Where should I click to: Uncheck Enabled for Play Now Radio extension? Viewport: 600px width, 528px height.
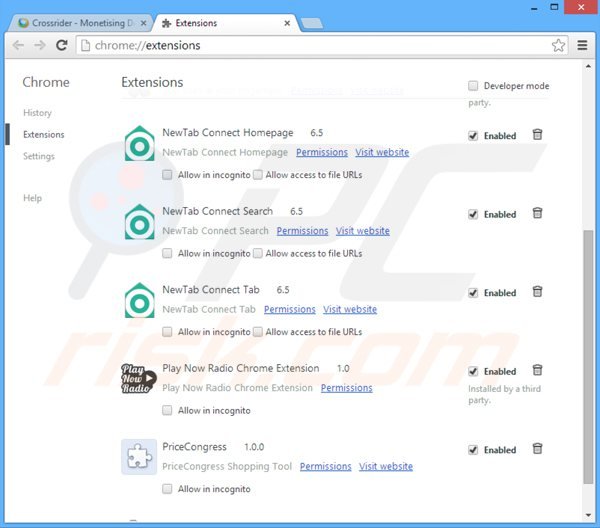(x=473, y=372)
